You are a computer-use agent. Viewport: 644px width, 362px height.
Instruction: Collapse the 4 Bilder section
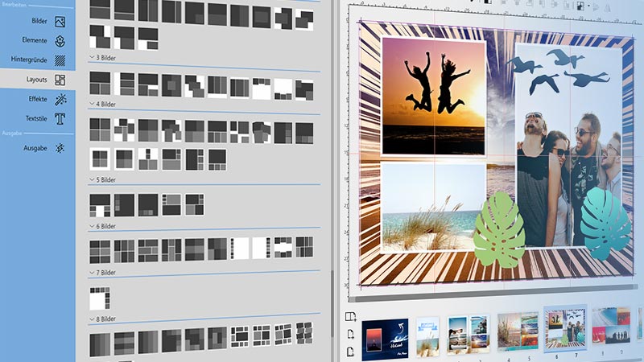91,105
